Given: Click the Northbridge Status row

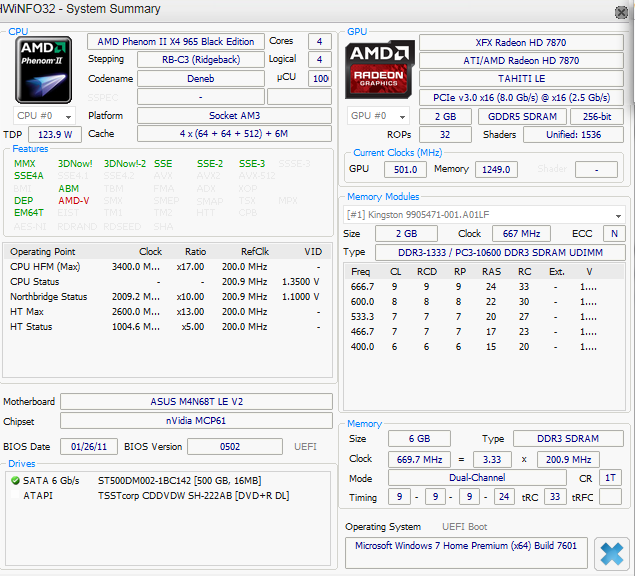Looking at the screenshot, I should click(x=167, y=297).
